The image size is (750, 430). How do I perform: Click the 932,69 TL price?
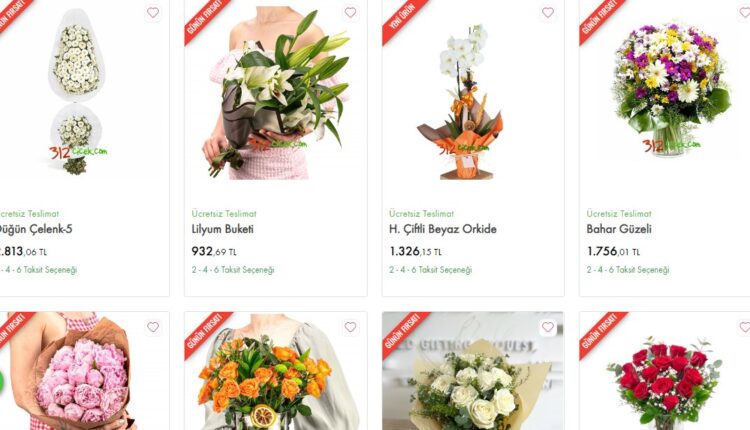click(214, 251)
